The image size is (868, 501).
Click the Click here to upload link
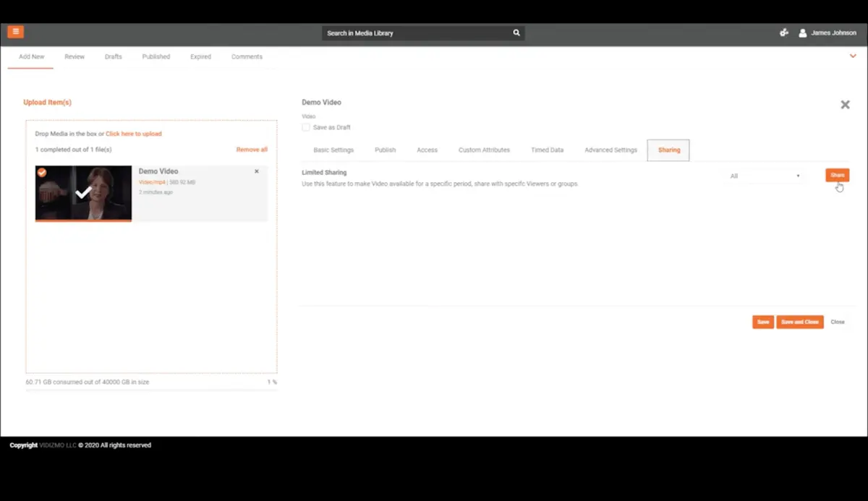(x=134, y=134)
